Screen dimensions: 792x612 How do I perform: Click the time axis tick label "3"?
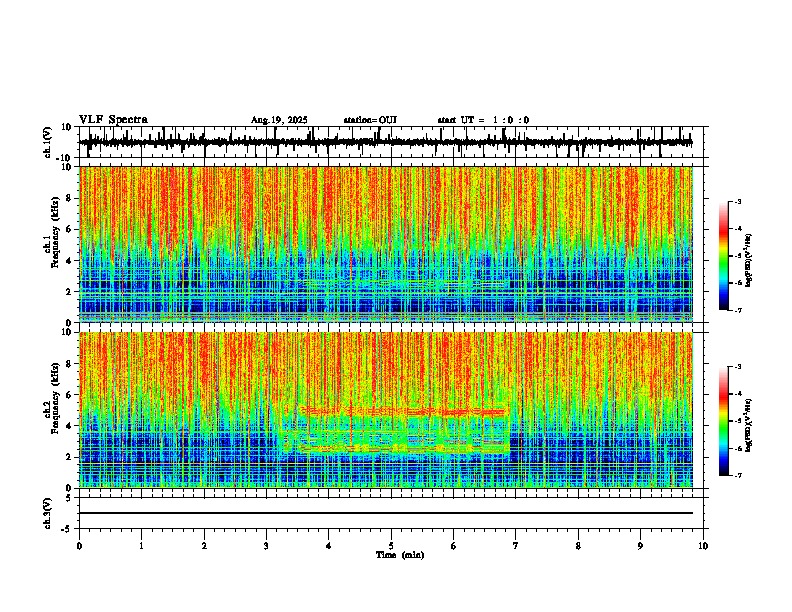point(266,546)
